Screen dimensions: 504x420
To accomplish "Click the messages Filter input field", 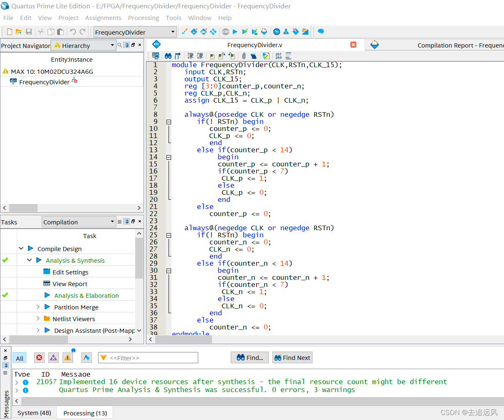I will 148,357.
